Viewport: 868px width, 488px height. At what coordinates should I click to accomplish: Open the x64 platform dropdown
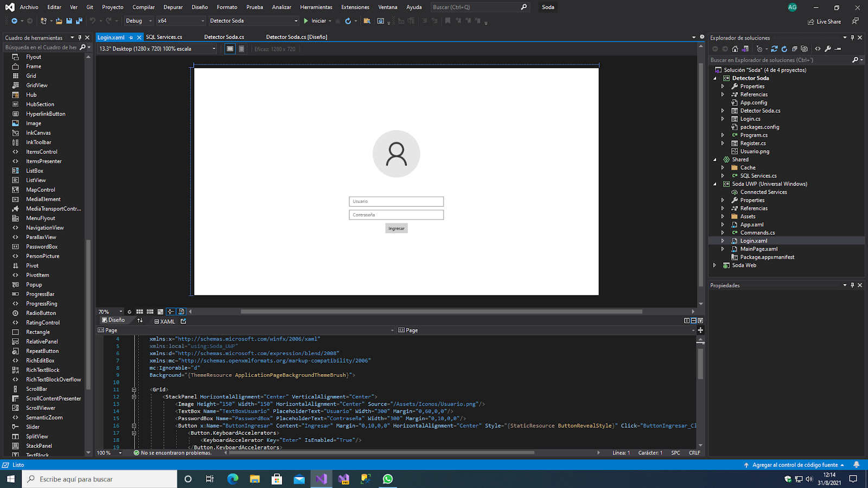click(181, 21)
